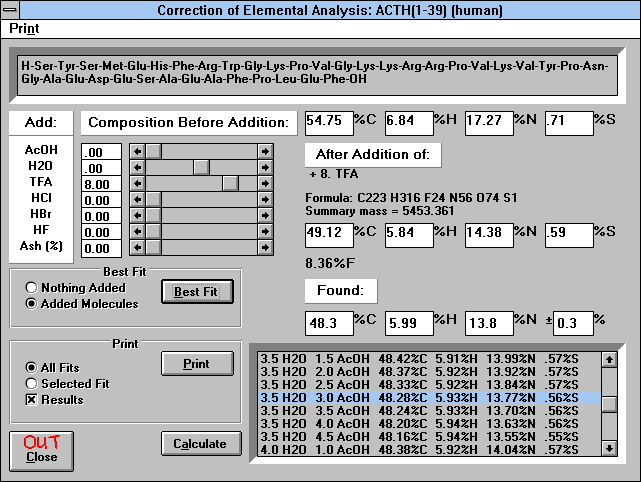
Task: Click left arrow of TFA scrollbar
Action: click(x=138, y=184)
